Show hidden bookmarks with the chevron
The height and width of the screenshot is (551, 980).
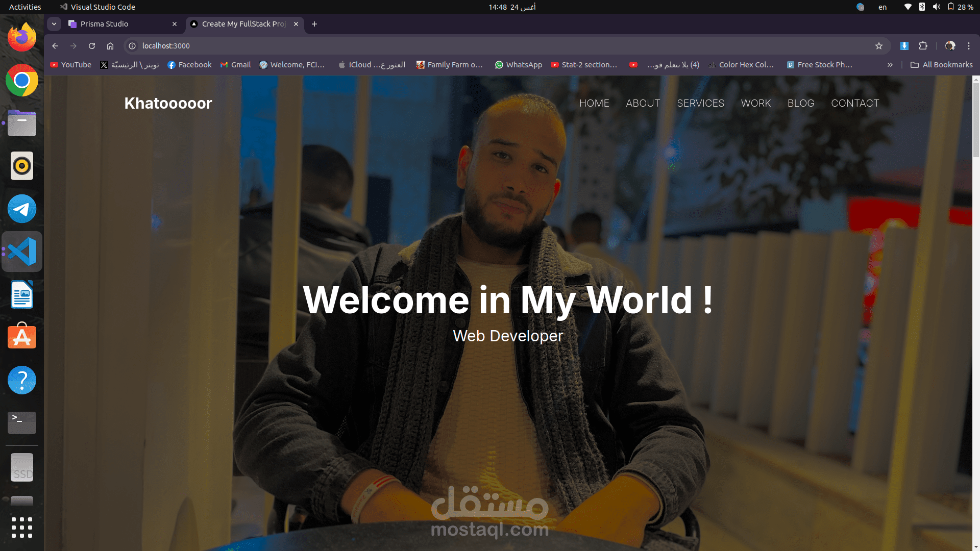890,65
